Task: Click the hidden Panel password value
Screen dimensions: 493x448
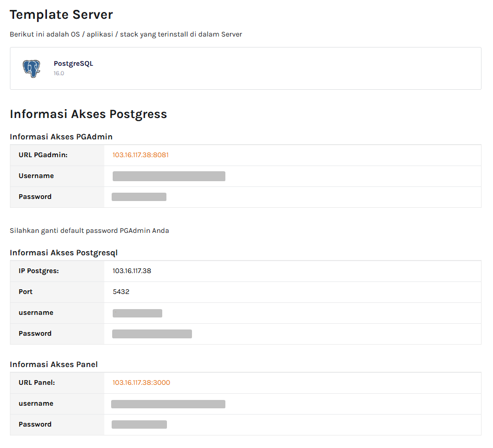Action: click(x=139, y=425)
